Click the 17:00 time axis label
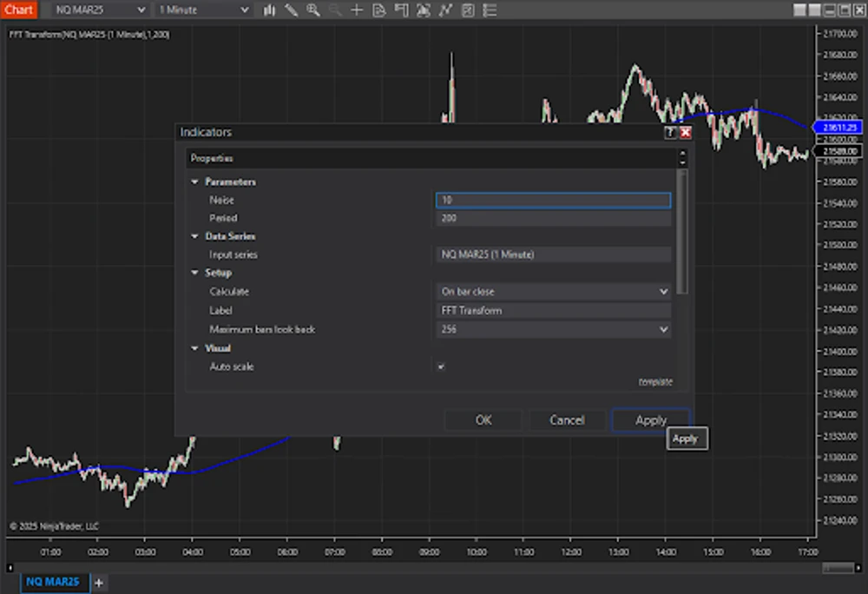 [807, 552]
